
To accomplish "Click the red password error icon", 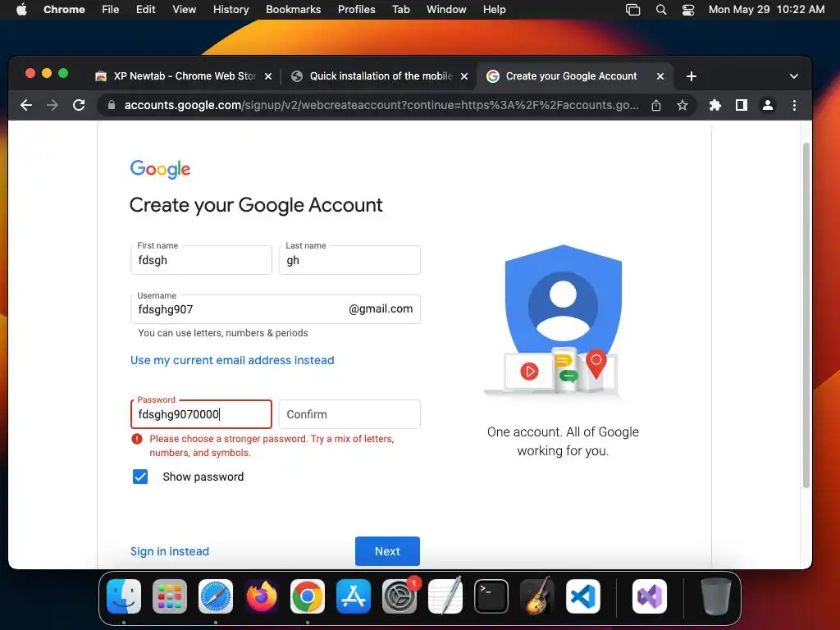I will (x=137, y=439).
